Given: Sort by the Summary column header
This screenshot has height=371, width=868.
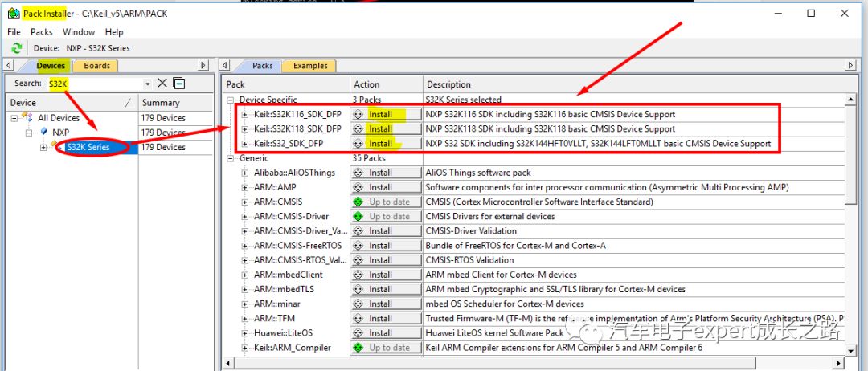Looking at the screenshot, I should [175, 102].
